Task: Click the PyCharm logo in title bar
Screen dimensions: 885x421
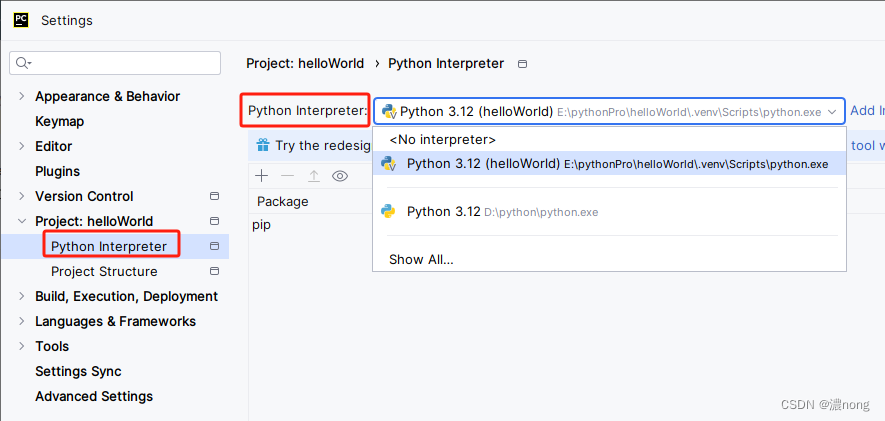Action: tap(21, 20)
